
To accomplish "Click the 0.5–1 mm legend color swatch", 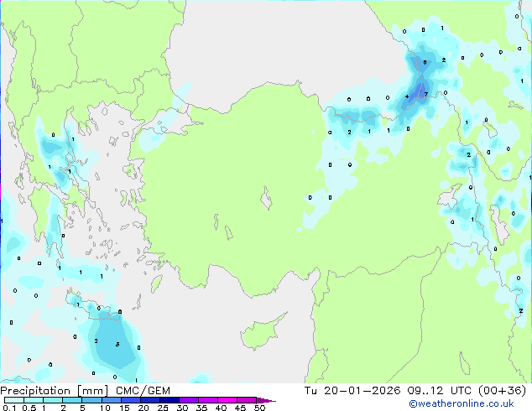I will pos(34,400).
